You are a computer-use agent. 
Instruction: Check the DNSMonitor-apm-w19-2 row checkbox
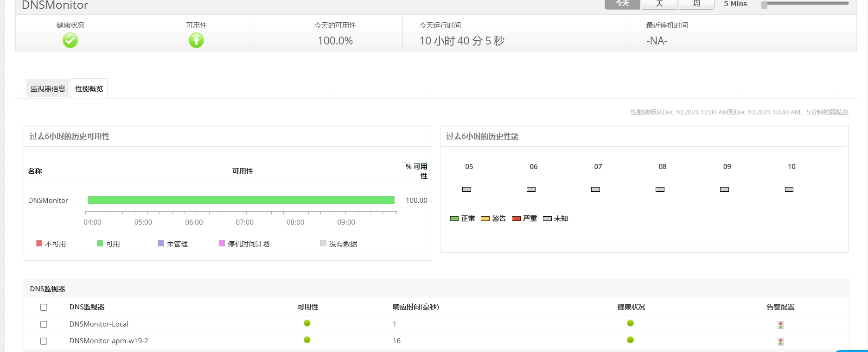pyautogui.click(x=44, y=341)
